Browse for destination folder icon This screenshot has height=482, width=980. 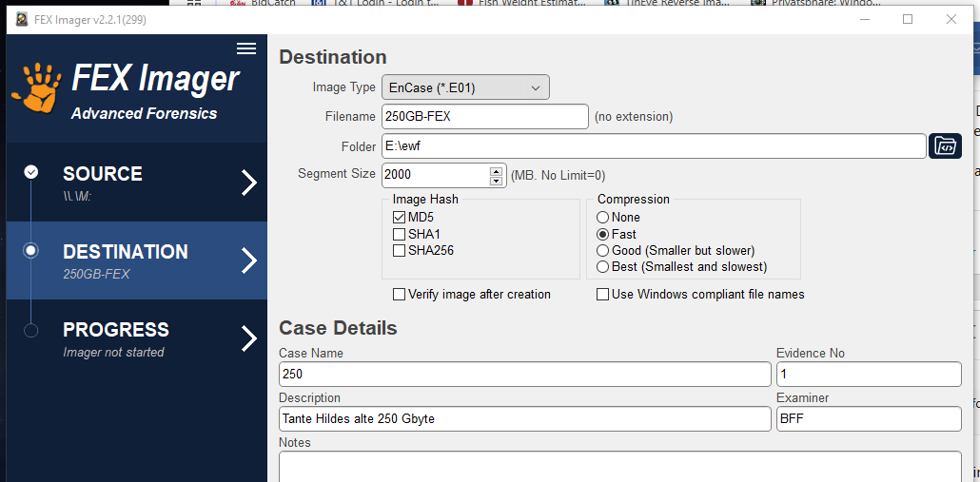pyautogui.click(x=945, y=146)
